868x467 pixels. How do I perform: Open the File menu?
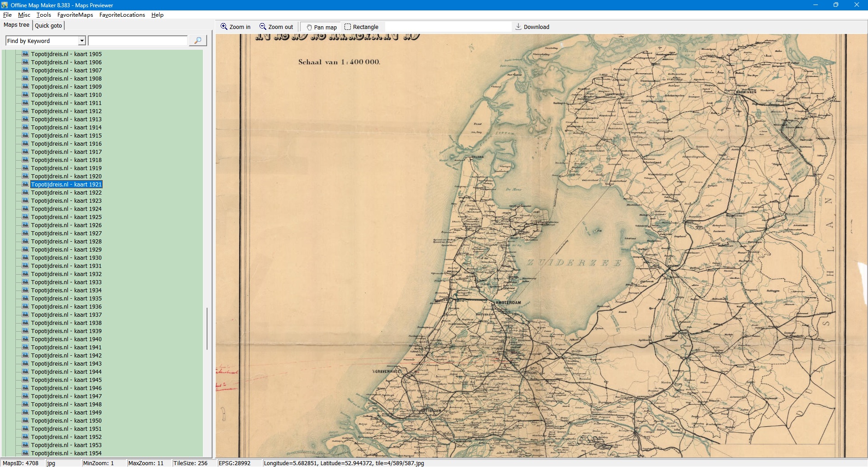[x=7, y=15]
